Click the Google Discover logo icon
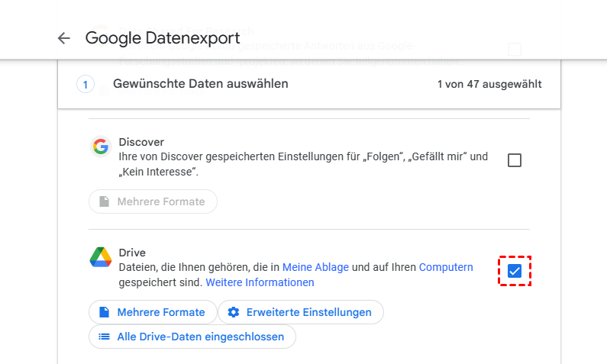The image size is (607, 364). coord(100,147)
